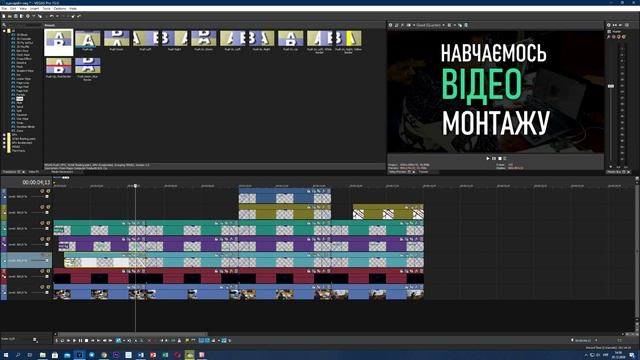The height and width of the screenshot is (360, 640).
Task: Click the timeline transport Pause button
Action: (x=80, y=340)
